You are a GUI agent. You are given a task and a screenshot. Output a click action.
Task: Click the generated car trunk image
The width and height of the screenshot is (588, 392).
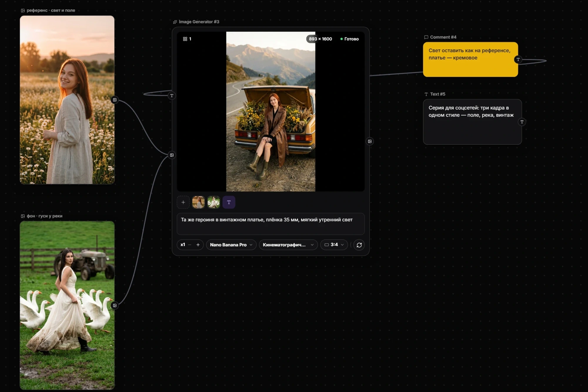tap(270, 111)
